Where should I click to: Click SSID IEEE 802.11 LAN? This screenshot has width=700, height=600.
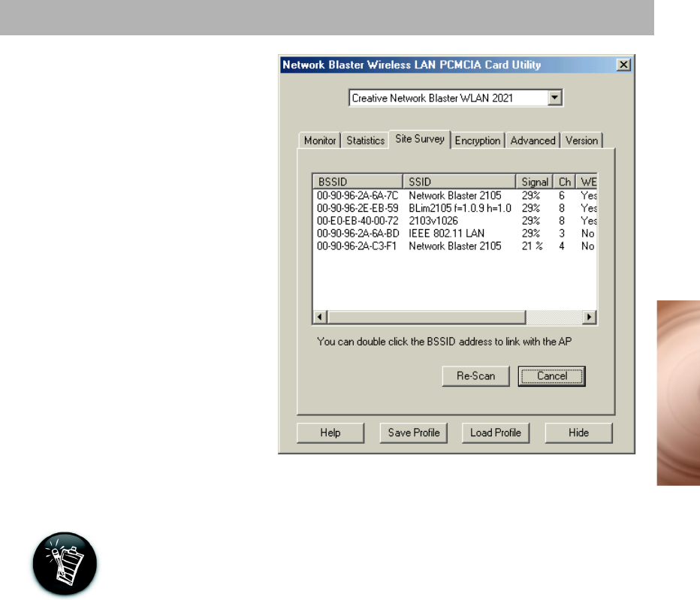point(446,233)
